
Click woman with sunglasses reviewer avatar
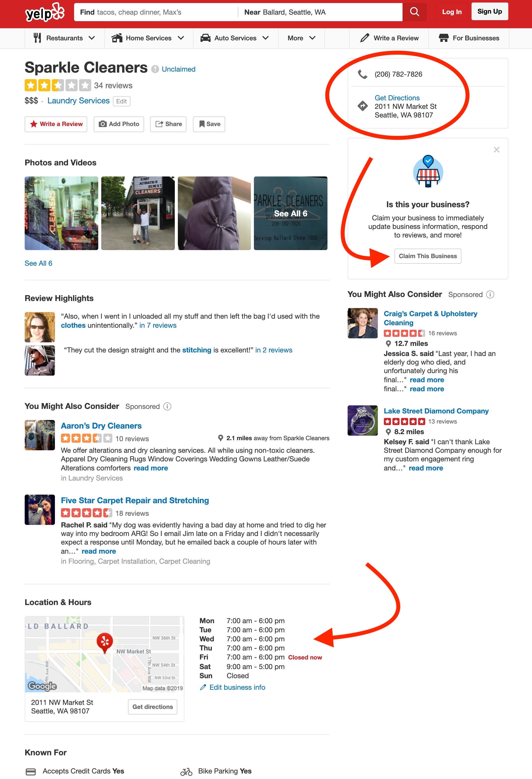coord(40,327)
